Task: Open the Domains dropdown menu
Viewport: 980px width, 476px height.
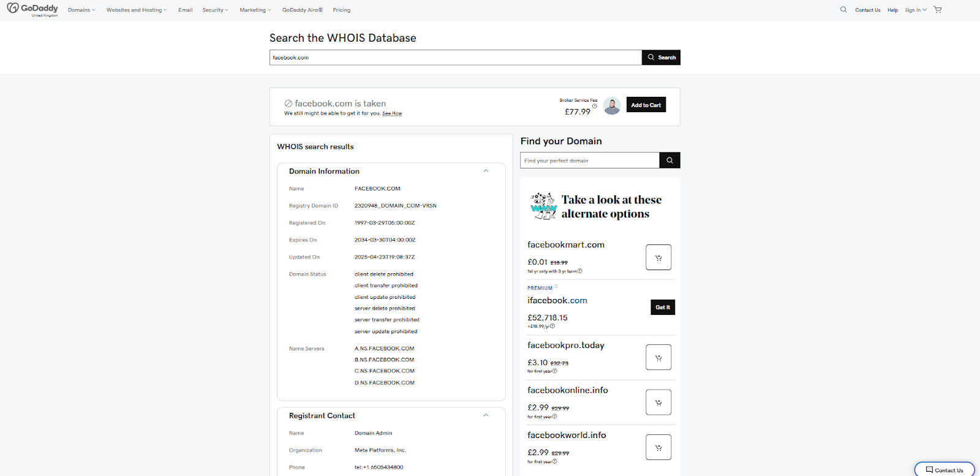Action: pyautogui.click(x=81, y=10)
